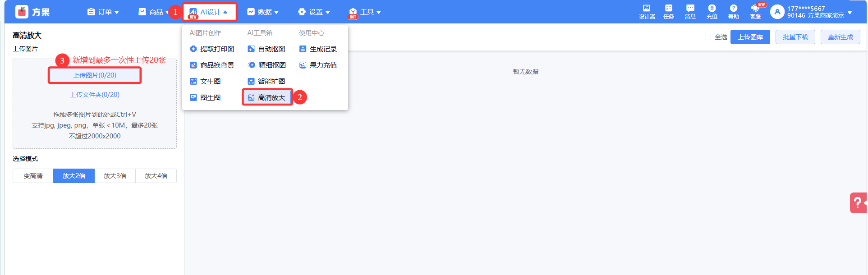The width and height of the screenshot is (868, 275).
Task: Click the AI图片创作 column heading
Action: (x=205, y=33)
